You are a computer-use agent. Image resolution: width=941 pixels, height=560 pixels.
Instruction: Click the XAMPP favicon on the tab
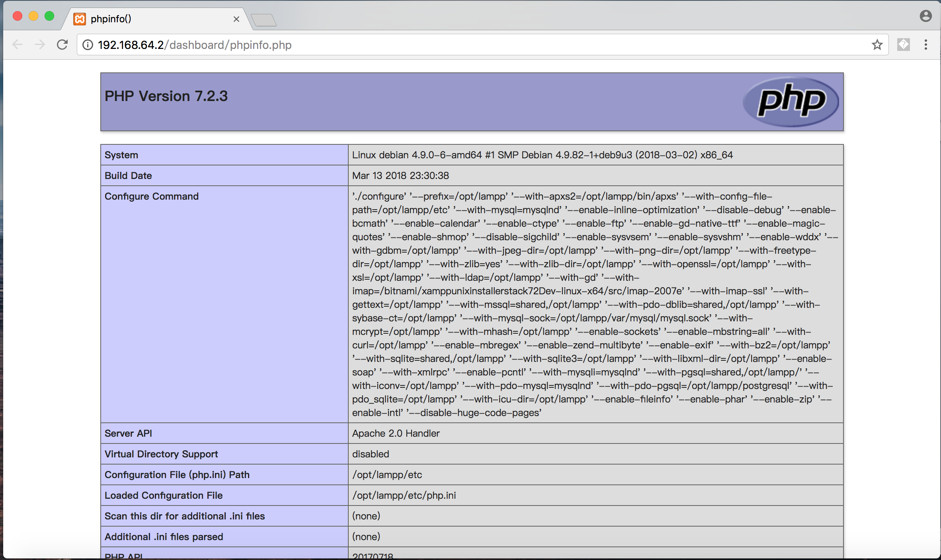[x=80, y=19]
